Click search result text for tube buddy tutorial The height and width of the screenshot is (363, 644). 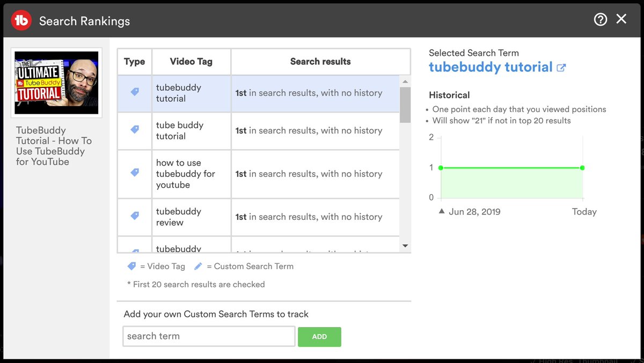point(309,130)
